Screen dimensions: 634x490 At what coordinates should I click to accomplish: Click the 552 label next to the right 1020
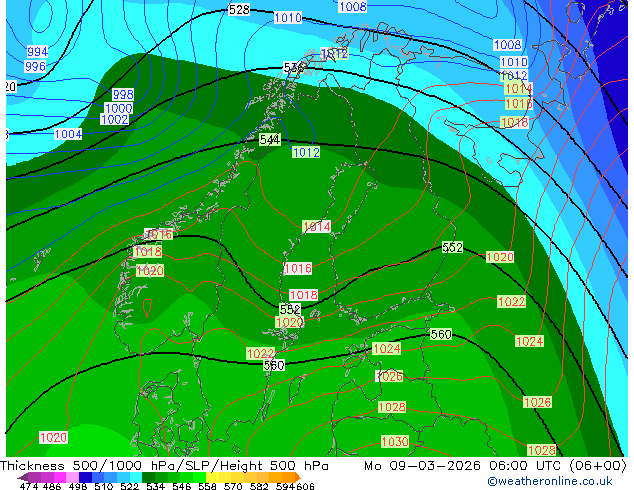452,247
